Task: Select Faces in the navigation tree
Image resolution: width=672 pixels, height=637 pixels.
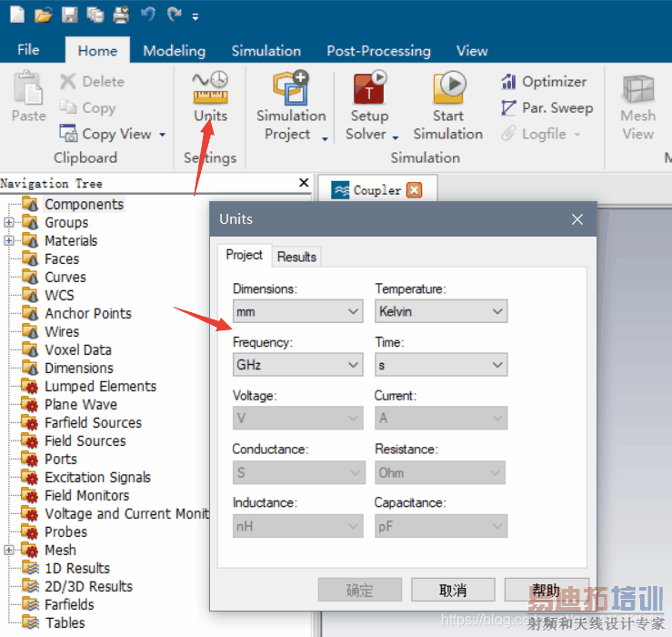Action: (62, 258)
